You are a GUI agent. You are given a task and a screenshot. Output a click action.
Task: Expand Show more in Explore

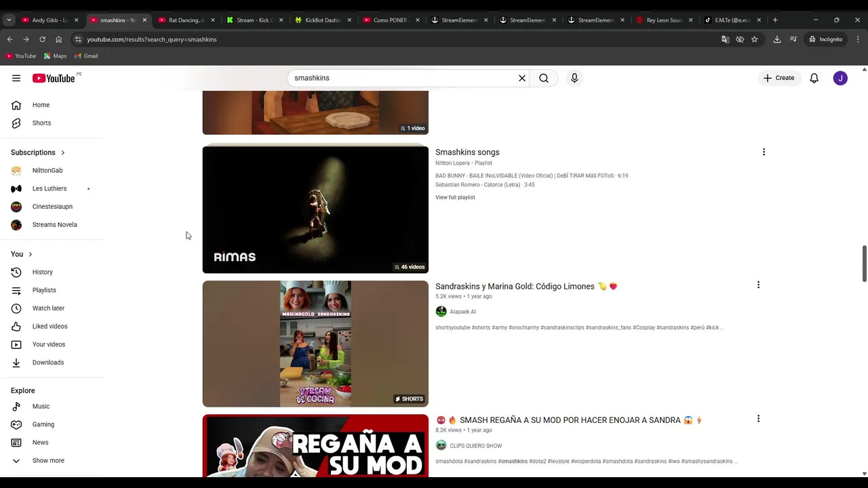48,460
